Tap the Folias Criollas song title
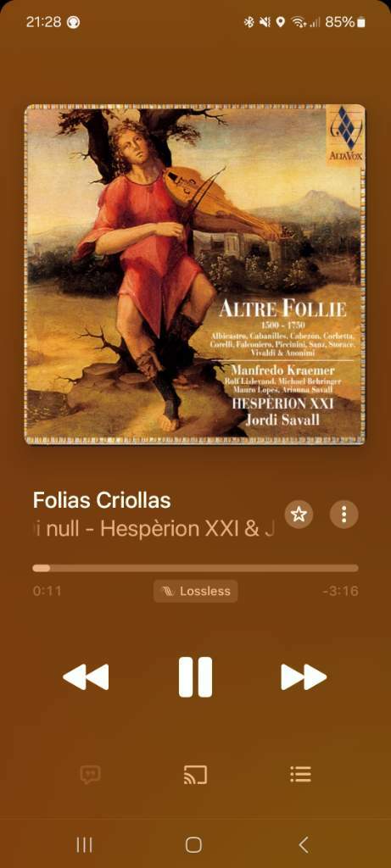 [x=102, y=500]
